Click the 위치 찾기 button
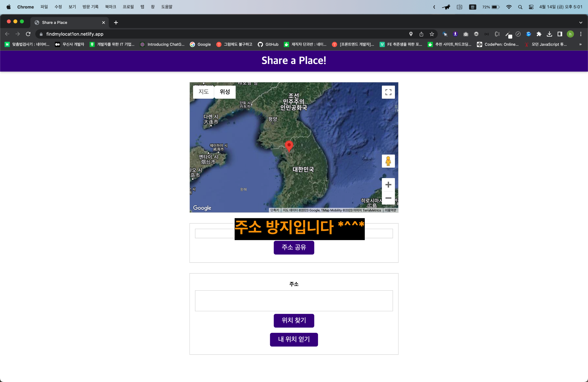 point(294,320)
